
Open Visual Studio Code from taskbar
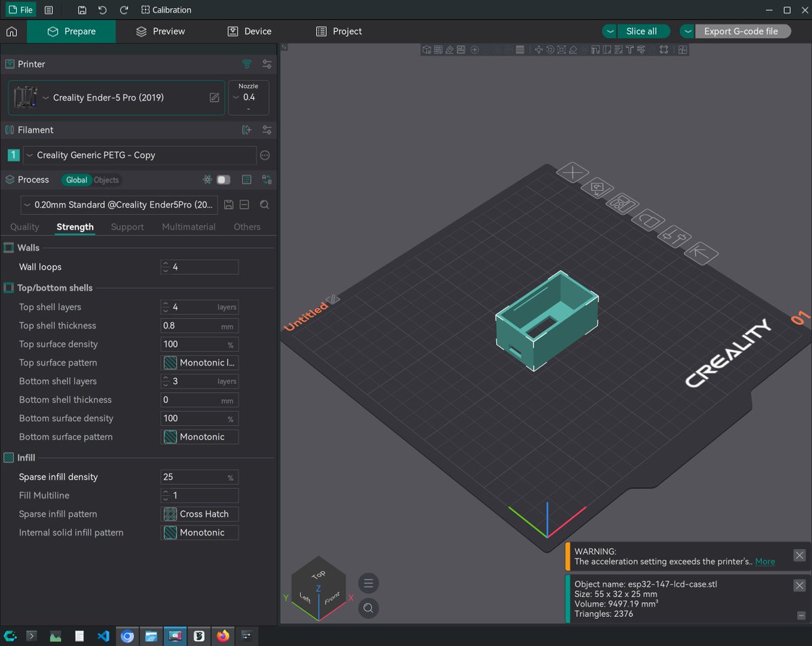click(103, 636)
